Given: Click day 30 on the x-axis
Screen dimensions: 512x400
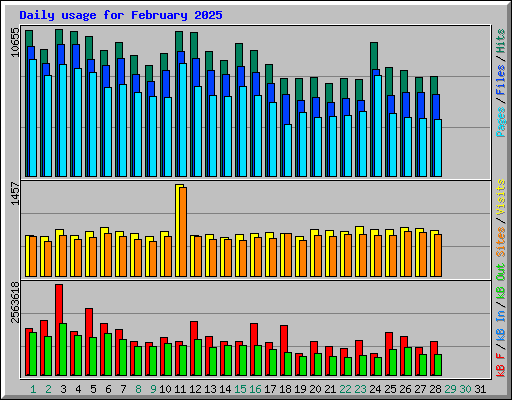Looking at the screenshot, I should pyautogui.click(x=465, y=389).
